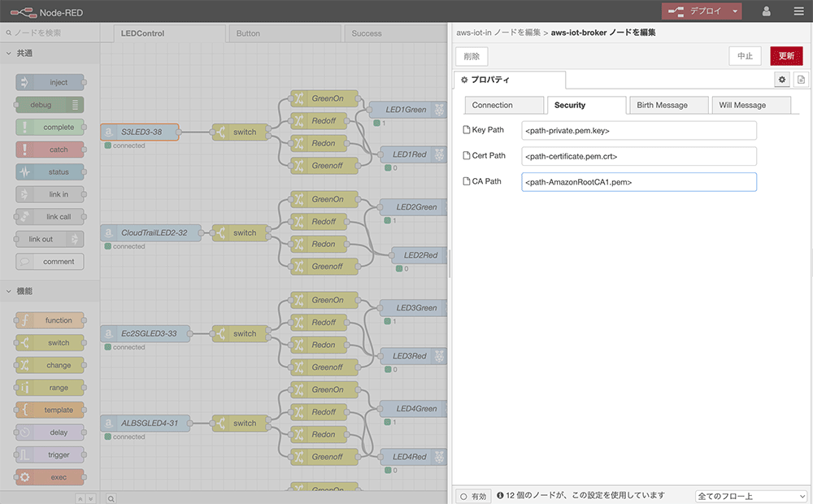Select the comment palette node
Viewport: 813px width, 504px height.
tap(50, 261)
